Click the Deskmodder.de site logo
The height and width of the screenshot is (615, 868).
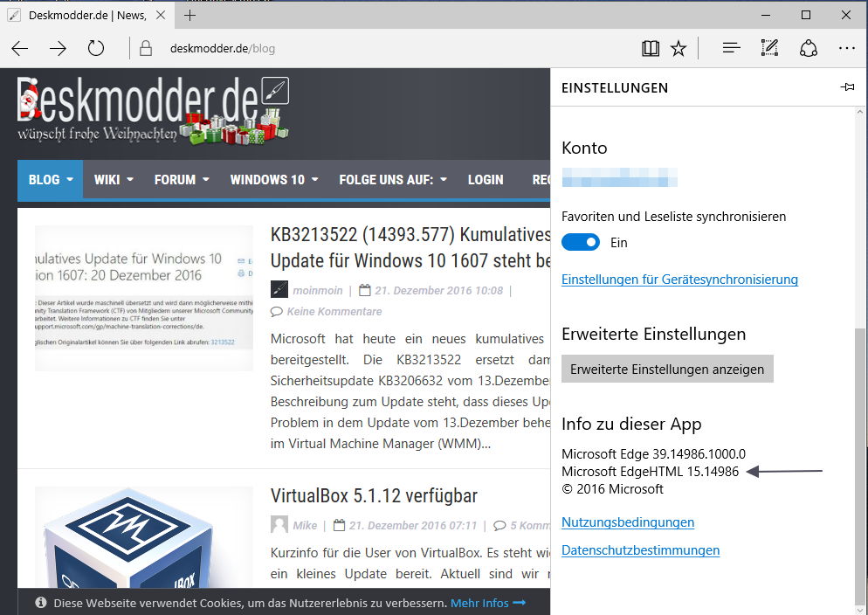point(153,111)
